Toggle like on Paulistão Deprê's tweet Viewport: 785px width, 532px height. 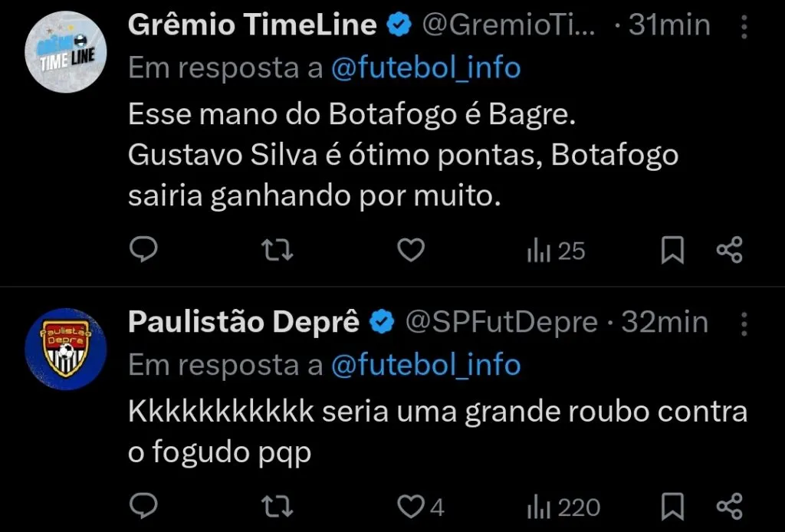pyautogui.click(x=409, y=506)
